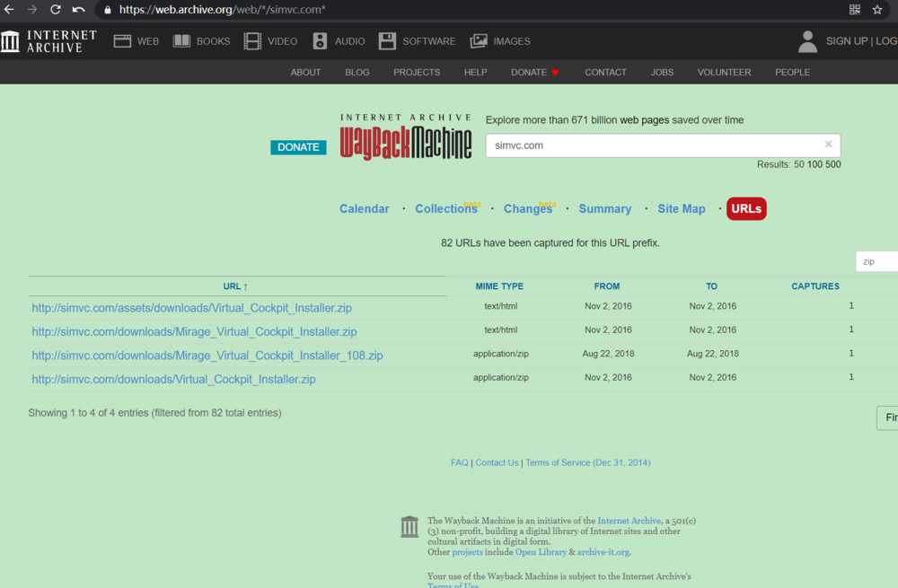
Task: Click the user avatar icon
Action: (x=807, y=42)
